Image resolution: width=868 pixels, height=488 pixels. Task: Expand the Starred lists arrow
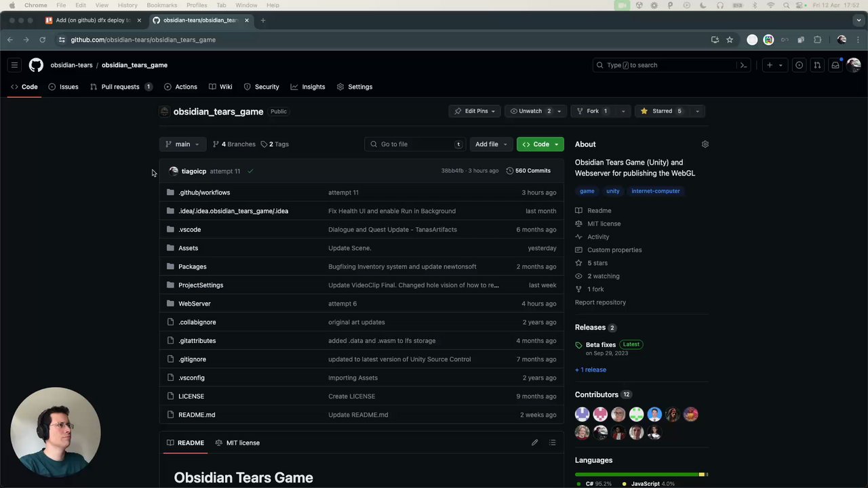point(697,111)
